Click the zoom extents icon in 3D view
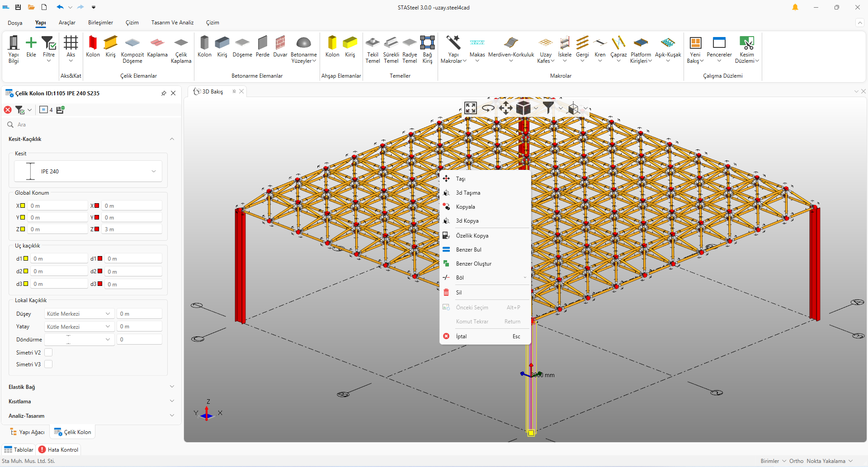The height and width of the screenshot is (467, 868). click(x=471, y=108)
